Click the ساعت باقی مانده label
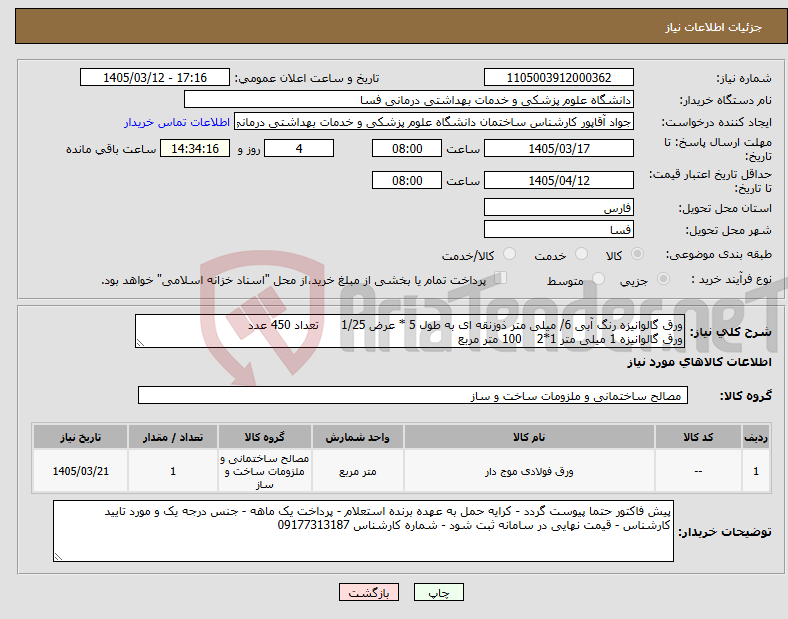The width and height of the screenshot is (788, 619). (111, 149)
